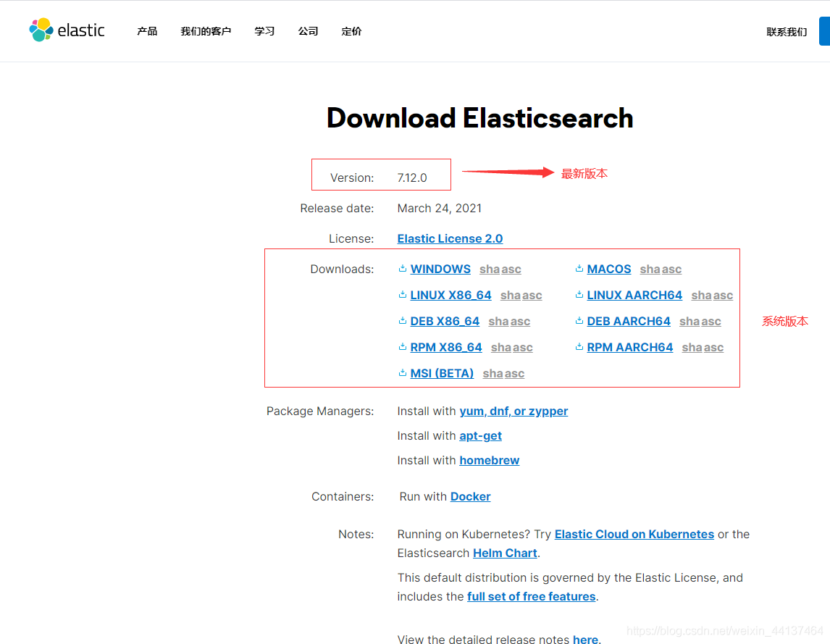
Task: Open the sha link for MSI (BETA)
Action: (492, 373)
